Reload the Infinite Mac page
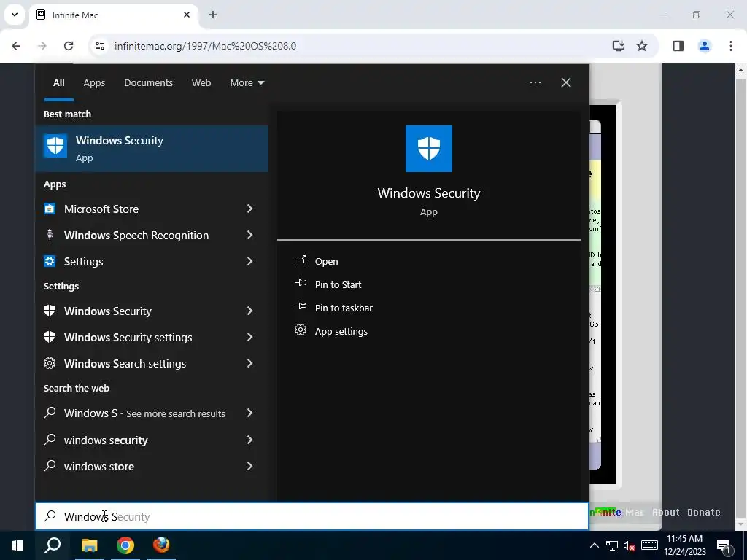The height and width of the screenshot is (560, 747). pyautogui.click(x=69, y=46)
